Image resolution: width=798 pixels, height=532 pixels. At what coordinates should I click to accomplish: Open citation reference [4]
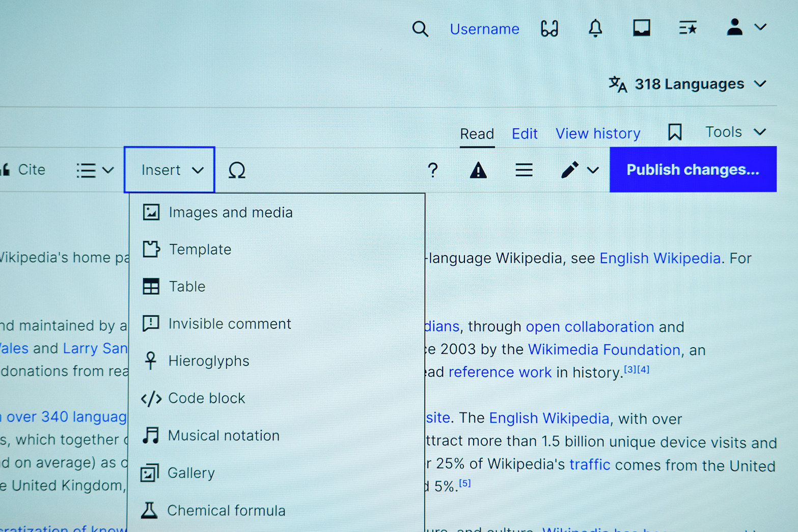point(643,370)
